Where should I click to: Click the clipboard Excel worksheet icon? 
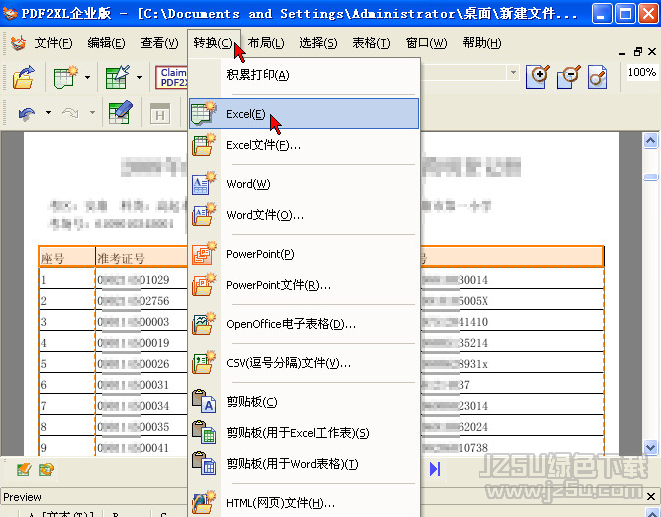click(204, 432)
